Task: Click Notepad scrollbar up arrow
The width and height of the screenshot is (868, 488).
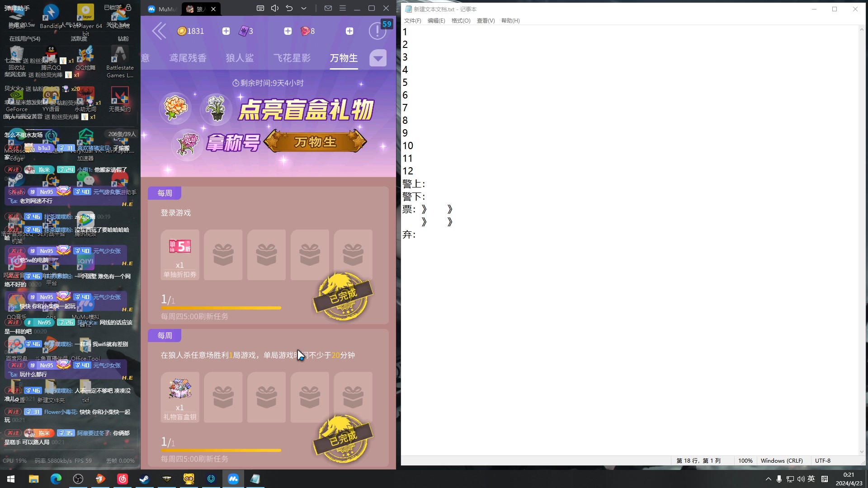Action: pos(862,29)
